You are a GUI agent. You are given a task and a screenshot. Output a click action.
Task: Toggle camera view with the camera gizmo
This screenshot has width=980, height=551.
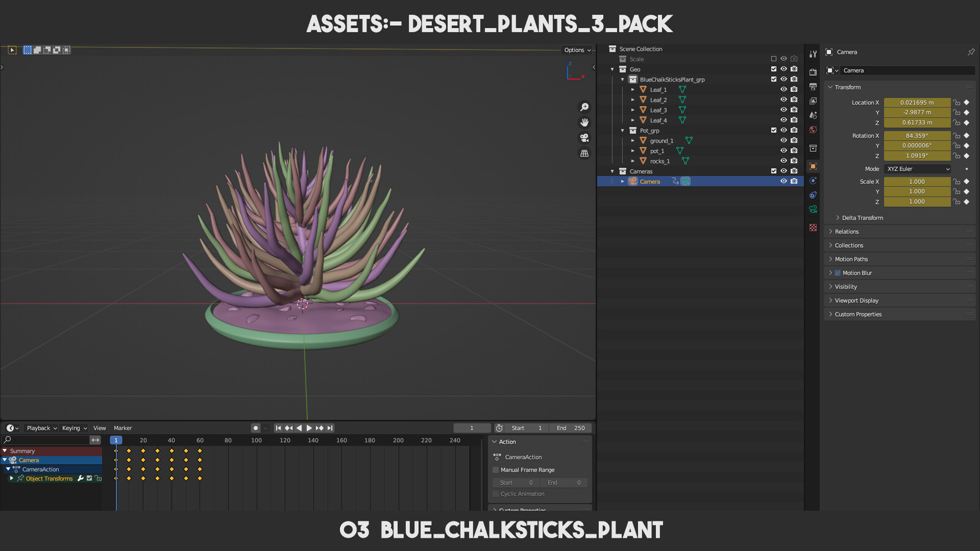584,138
